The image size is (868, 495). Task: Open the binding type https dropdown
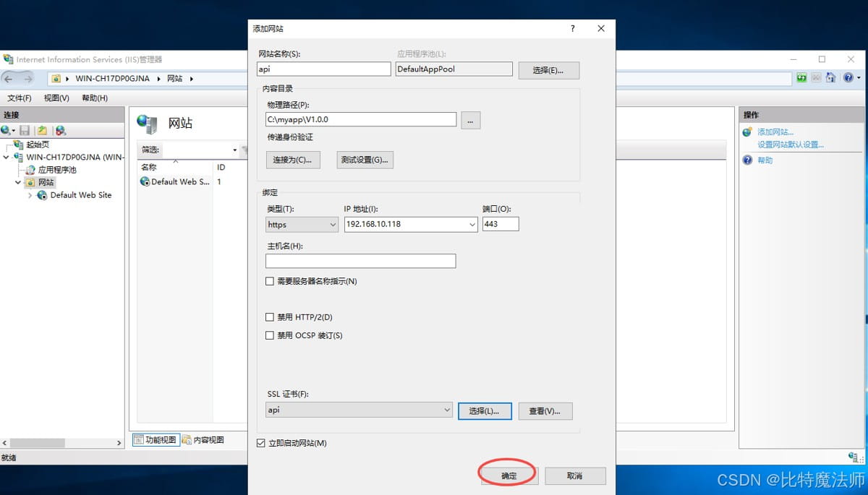302,225
